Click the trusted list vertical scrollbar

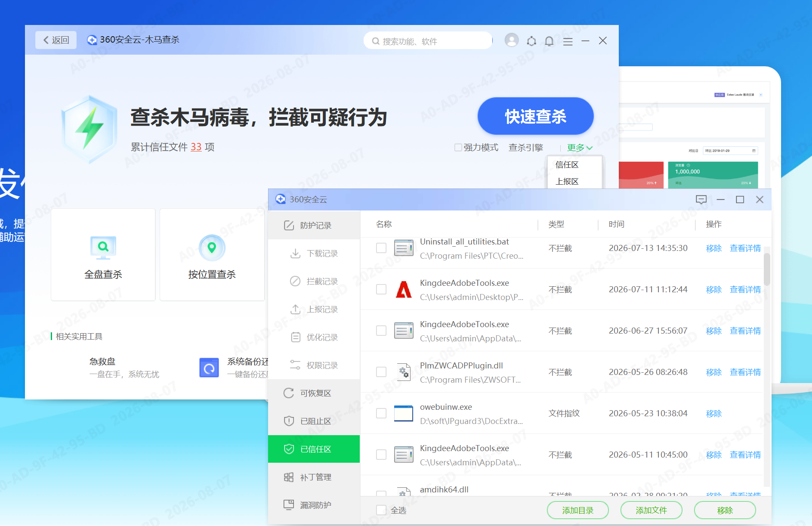(767, 269)
